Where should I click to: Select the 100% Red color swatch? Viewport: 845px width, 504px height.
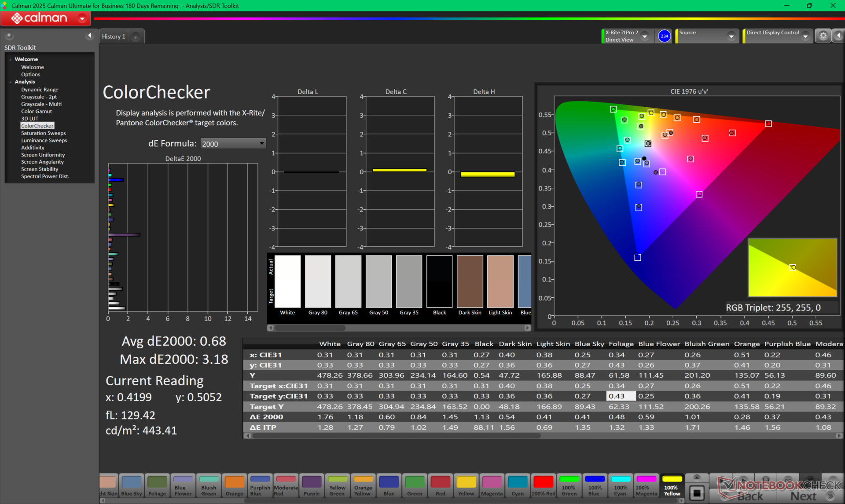(543, 486)
